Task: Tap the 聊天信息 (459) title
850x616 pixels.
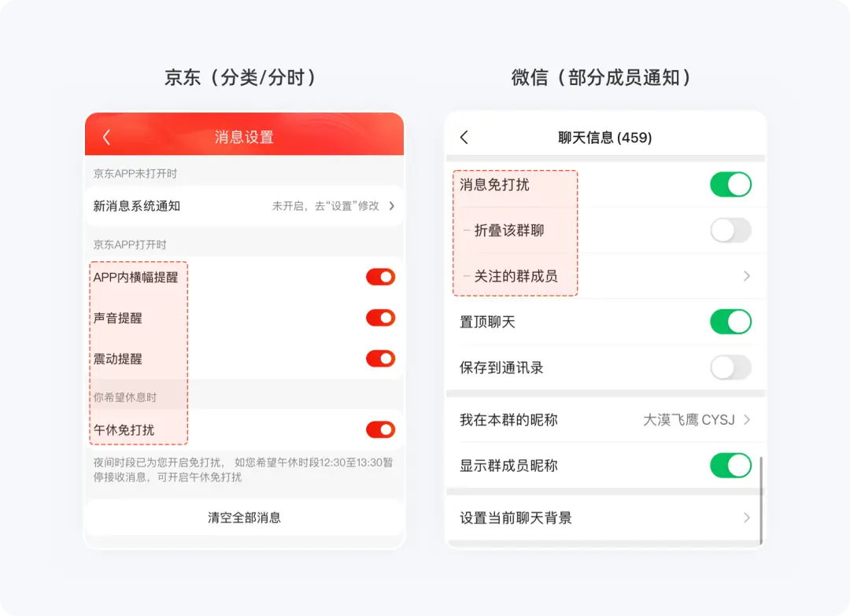Action: coord(605,138)
